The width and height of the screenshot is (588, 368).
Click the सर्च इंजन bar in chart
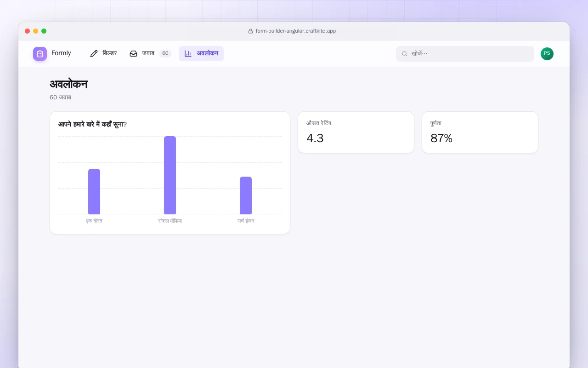point(246,195)
